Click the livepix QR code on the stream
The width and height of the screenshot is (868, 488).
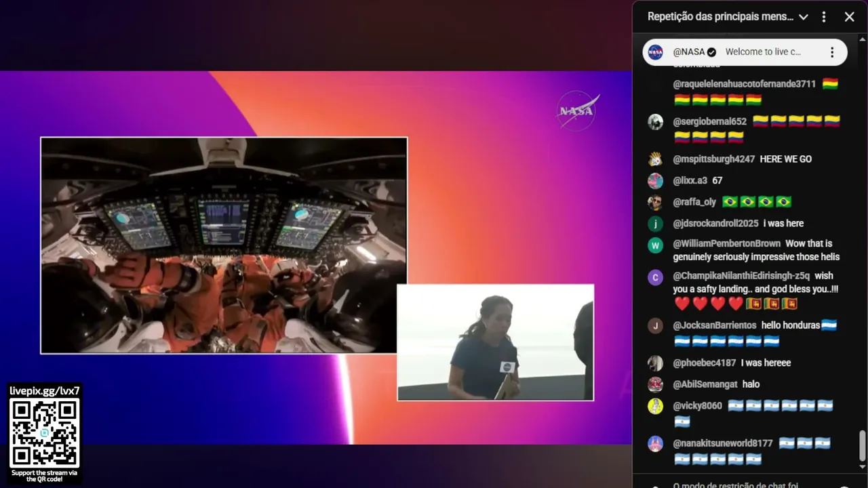45,432
